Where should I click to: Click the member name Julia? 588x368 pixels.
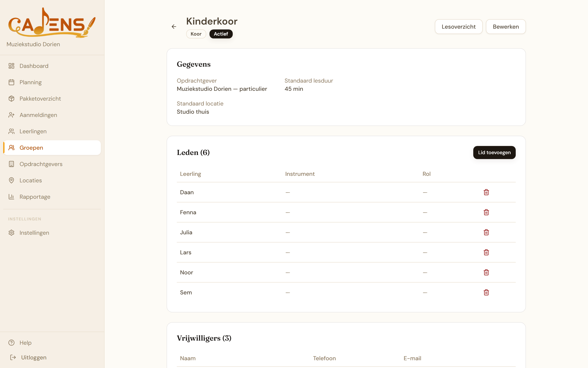click(x=186, y=232)
